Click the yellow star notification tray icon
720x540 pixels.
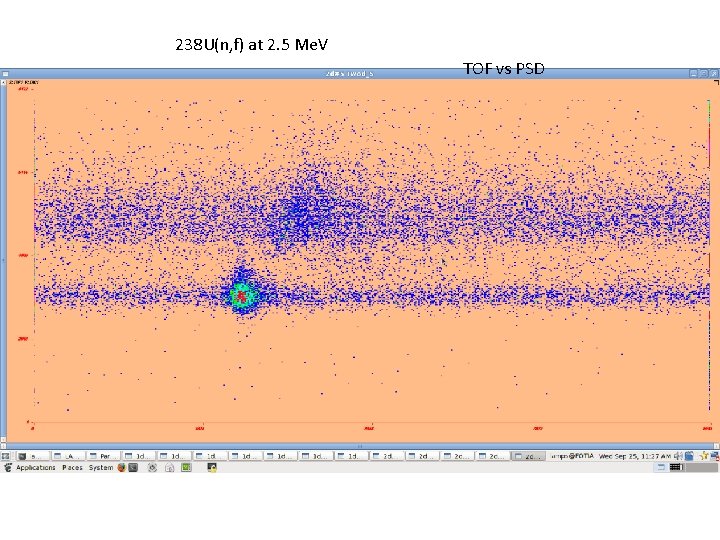pyautogui.click(x=703, y=456)
